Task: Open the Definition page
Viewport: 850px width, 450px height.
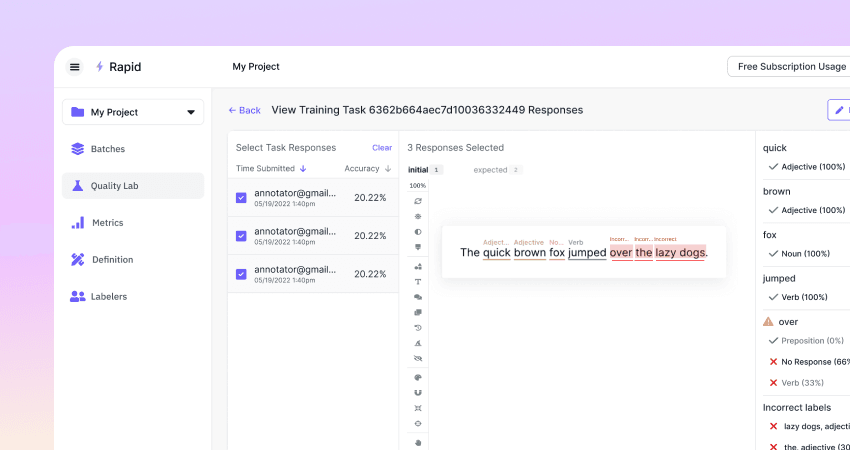Action: tap(112, 260)
